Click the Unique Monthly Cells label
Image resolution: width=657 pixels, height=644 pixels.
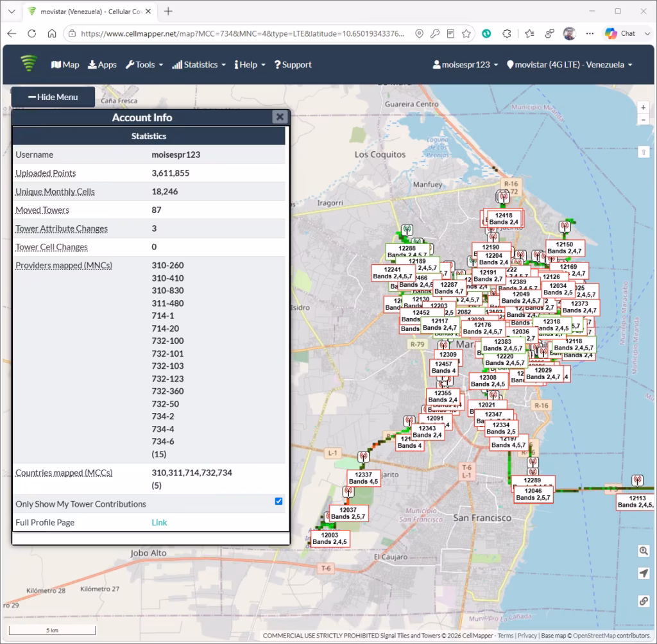click(x=55, y=192)
